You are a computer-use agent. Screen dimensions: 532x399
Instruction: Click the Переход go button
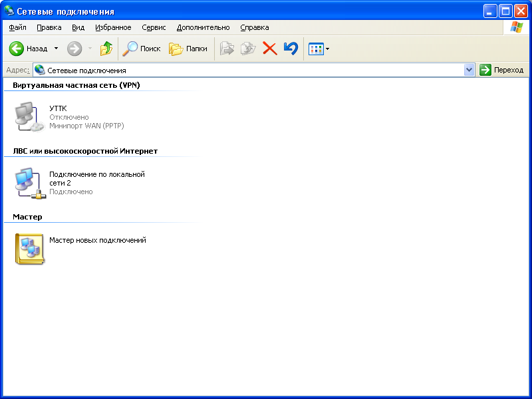pos(502,70)
